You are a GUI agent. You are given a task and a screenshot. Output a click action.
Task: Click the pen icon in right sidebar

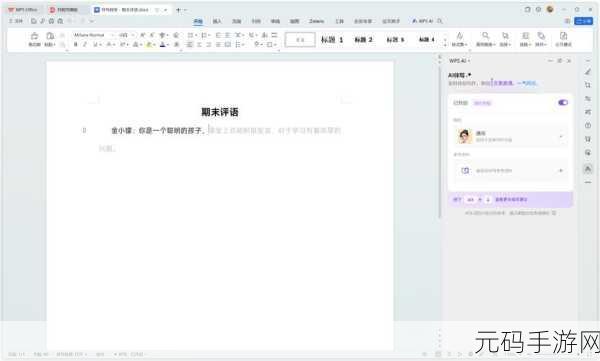coord(588,72)
